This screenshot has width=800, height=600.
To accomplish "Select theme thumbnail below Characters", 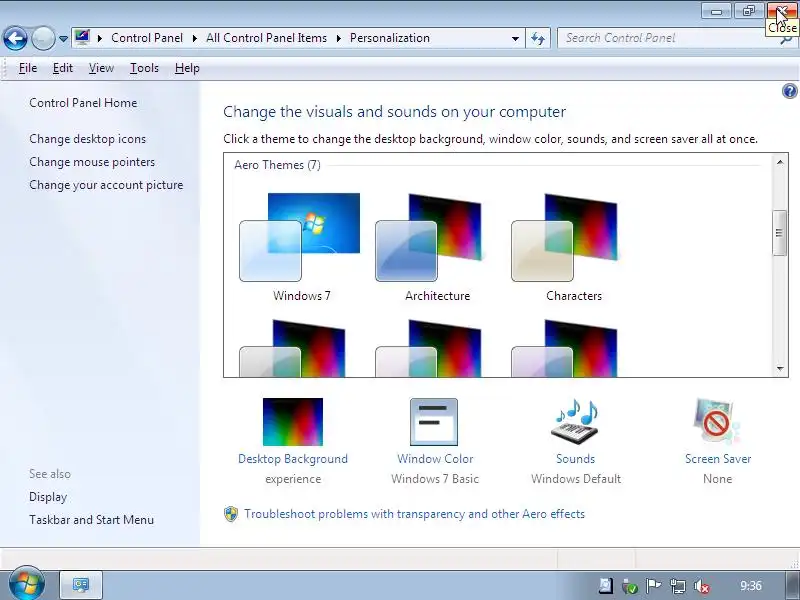I will (x=564, y=348).
